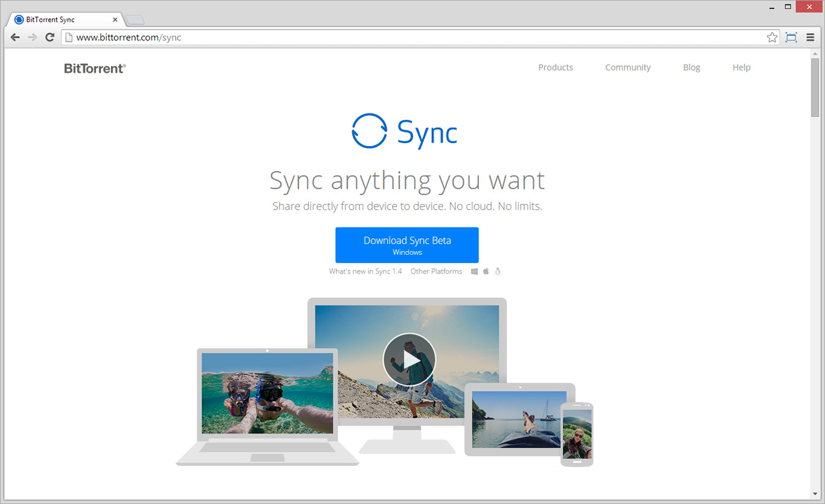Click the browser forward arrow

click(x=33, y=37)
